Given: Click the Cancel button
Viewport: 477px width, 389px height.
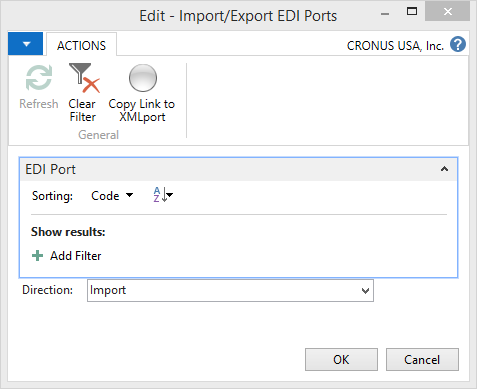Looking at the screenshot, I should tap(422, 360).
